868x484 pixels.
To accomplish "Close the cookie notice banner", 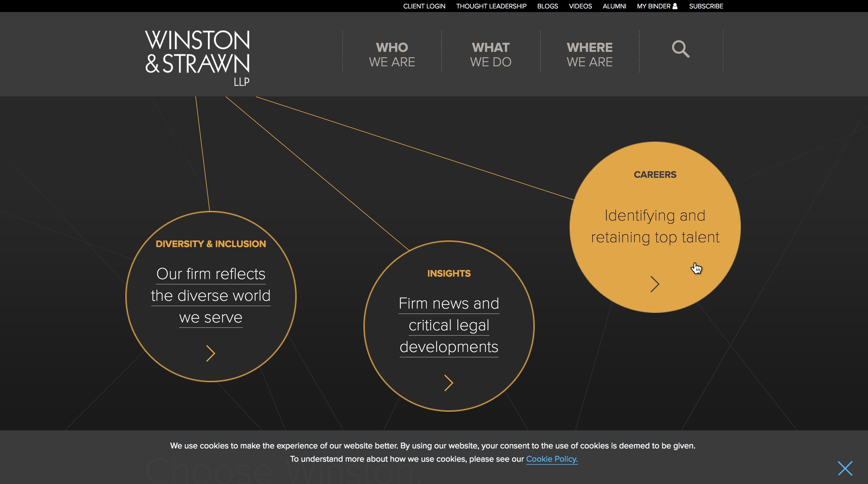I will pos(845,468).
